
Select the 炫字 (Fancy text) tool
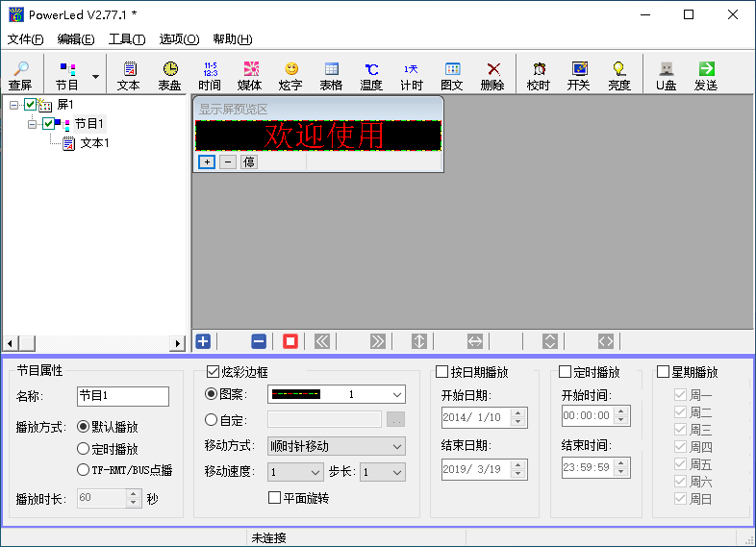click(290, 75)
